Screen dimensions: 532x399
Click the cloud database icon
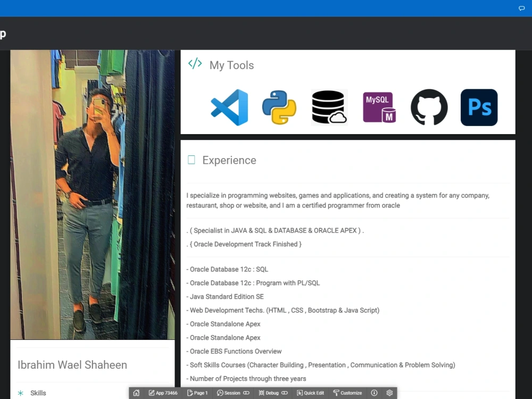[x=329, y=107]
